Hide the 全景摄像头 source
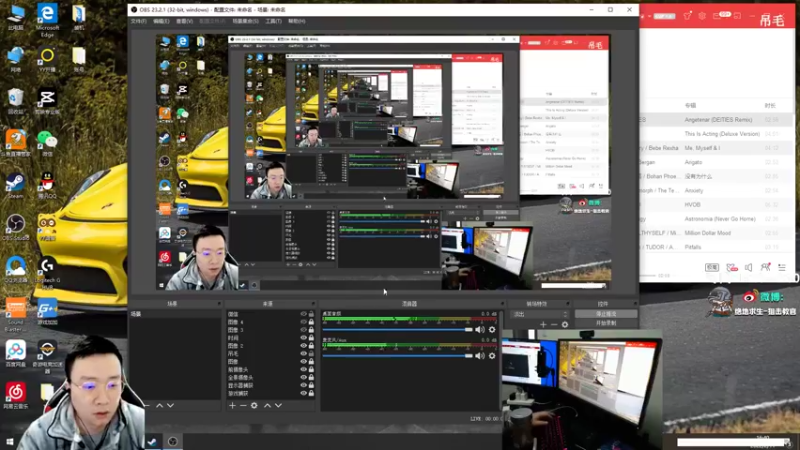This screenshot has width=800, height=450. 304,378
